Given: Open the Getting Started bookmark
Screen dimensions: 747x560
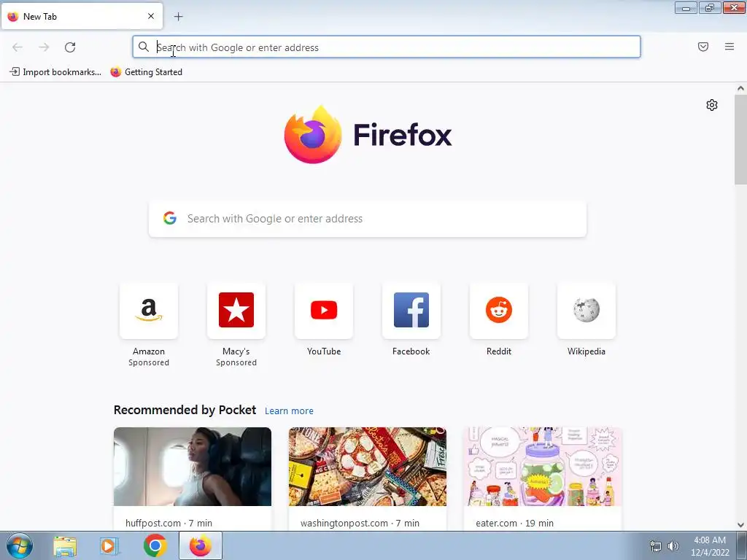Looking at the screenshot, I should pyautogui.click(x=146, y=72).
